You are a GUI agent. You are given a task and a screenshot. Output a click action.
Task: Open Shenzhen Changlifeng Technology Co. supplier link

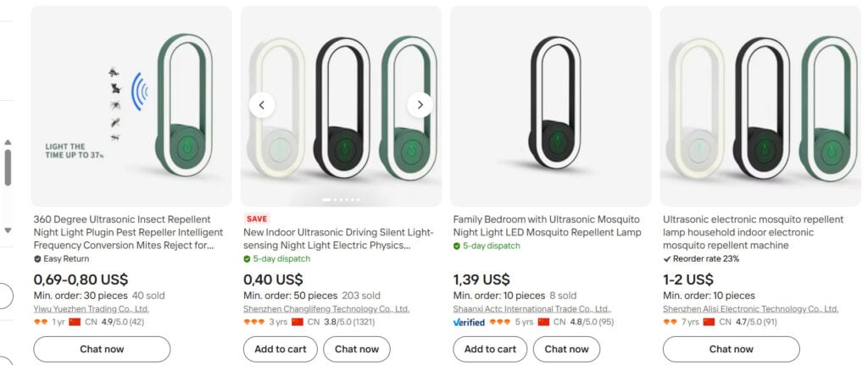[326, 309]
